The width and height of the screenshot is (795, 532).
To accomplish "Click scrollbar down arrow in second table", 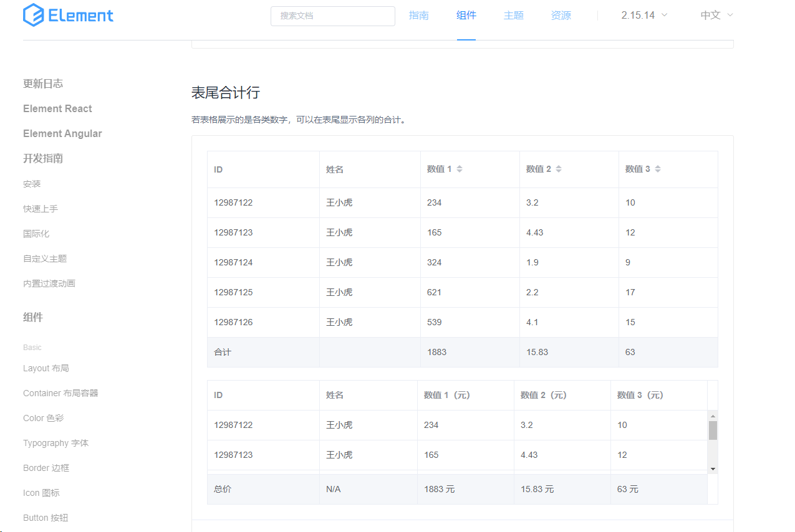I will pos(713,468).
